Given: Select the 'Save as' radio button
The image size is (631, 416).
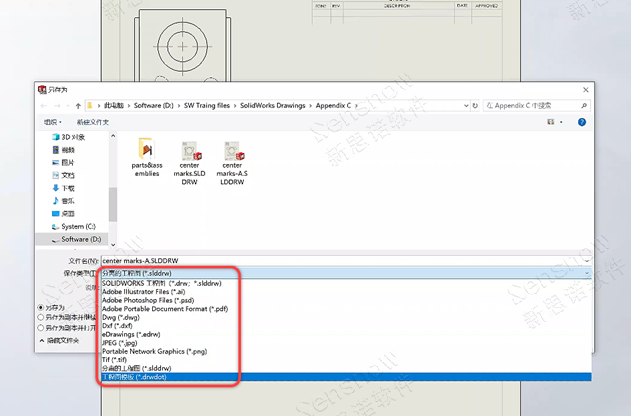Looking at the screenshot, I should [41, 307].
